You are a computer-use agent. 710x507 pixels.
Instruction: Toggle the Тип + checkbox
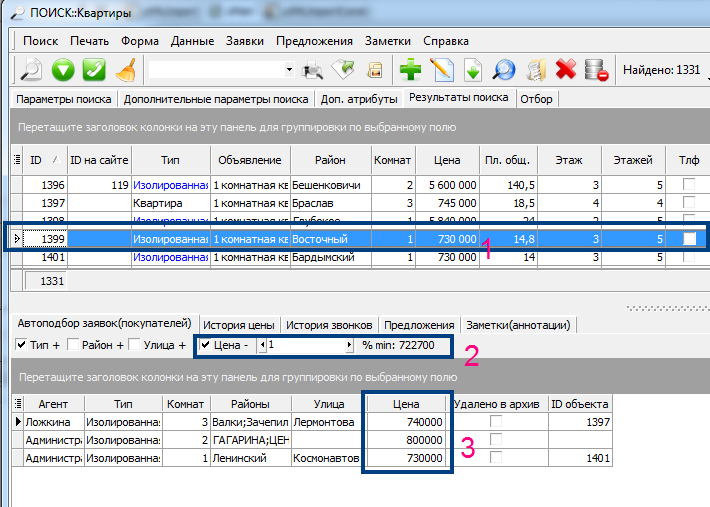click(x=22, y=345)
